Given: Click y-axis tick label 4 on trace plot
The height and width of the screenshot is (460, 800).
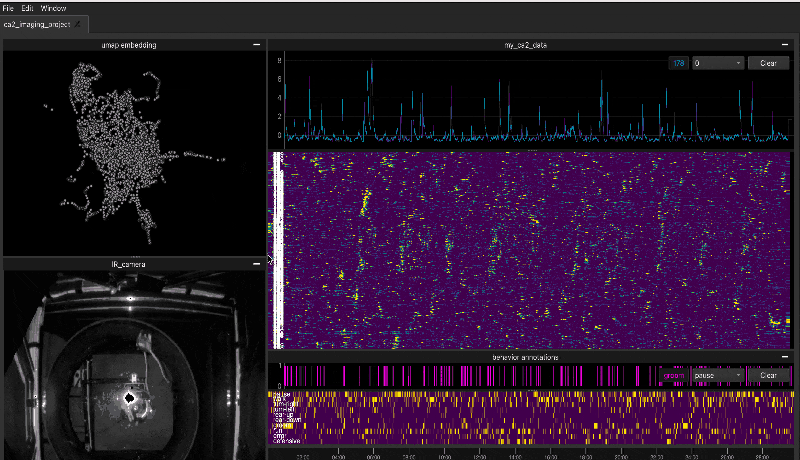Looking at the screenshot, I should (x=279, y=97).
